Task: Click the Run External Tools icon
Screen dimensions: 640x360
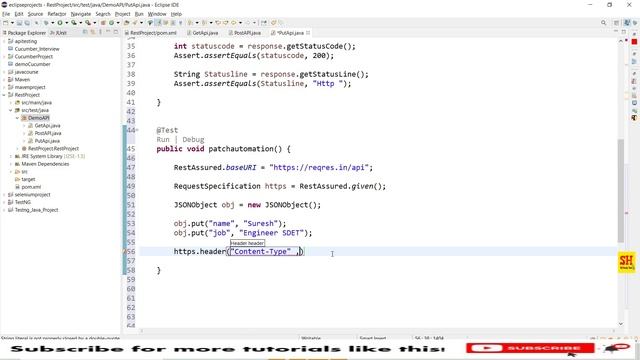Action: coord(87,23)
